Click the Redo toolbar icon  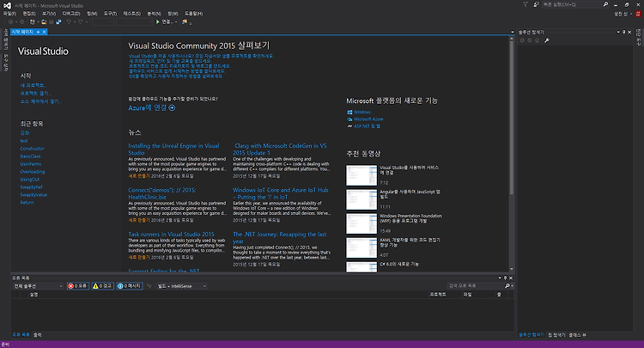tap(81, 21)
